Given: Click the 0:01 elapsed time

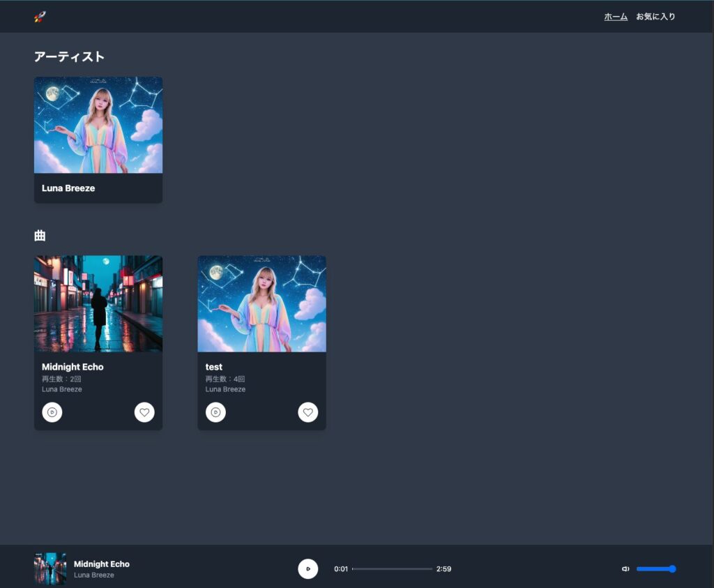Looking at the screenshot, I should 341,569.
